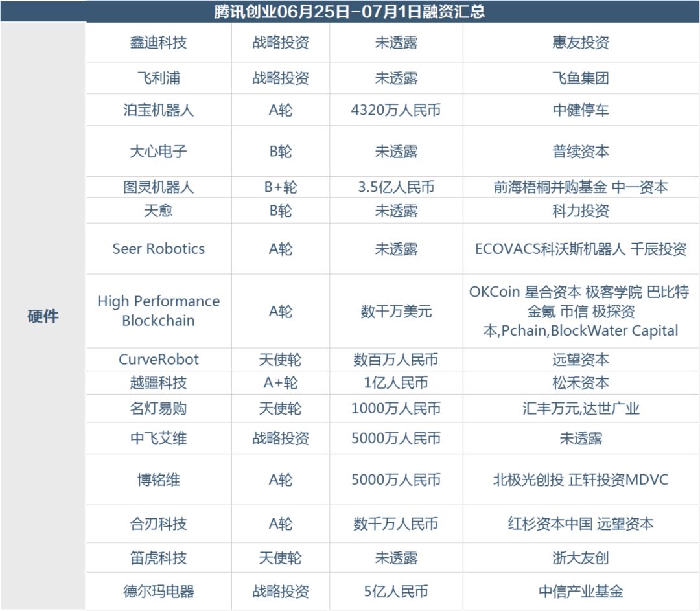Click A轮 in the Seer Robotics row
700x611 pixels.
click(281, 249)
